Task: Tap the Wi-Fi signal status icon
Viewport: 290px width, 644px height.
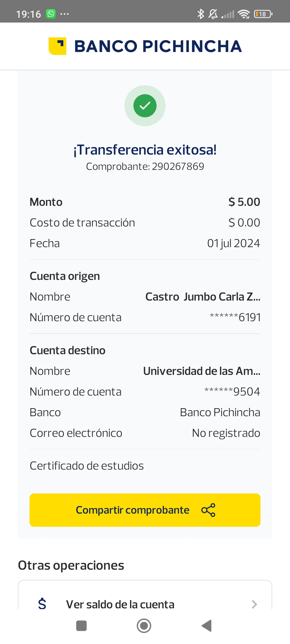Action: point(244,14)
